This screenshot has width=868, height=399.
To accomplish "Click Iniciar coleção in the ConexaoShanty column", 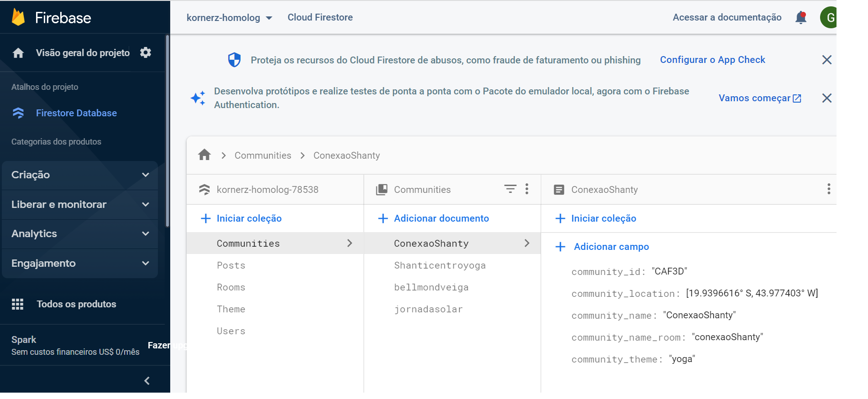I will pyautogui.click(x=604, y=218).
